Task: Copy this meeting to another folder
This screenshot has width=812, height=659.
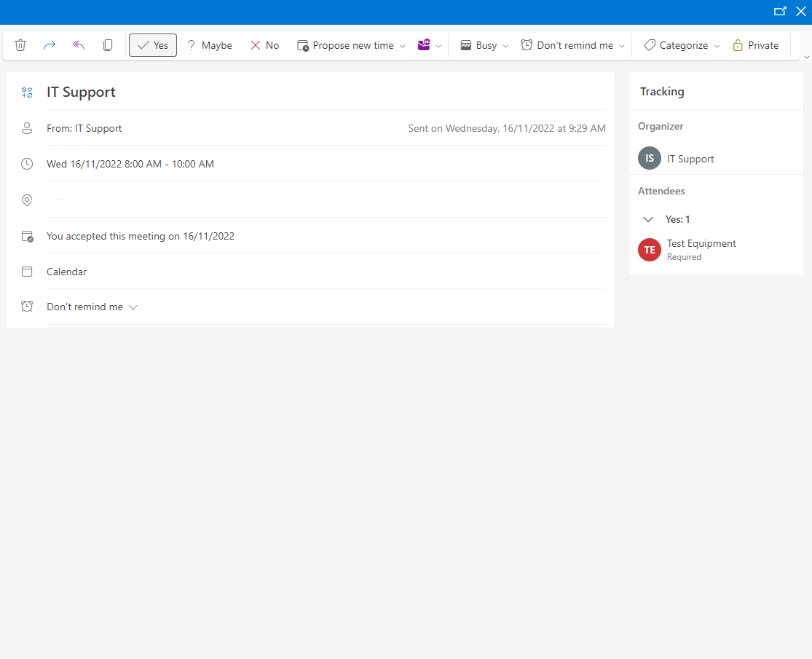Action: click(107, 44)
